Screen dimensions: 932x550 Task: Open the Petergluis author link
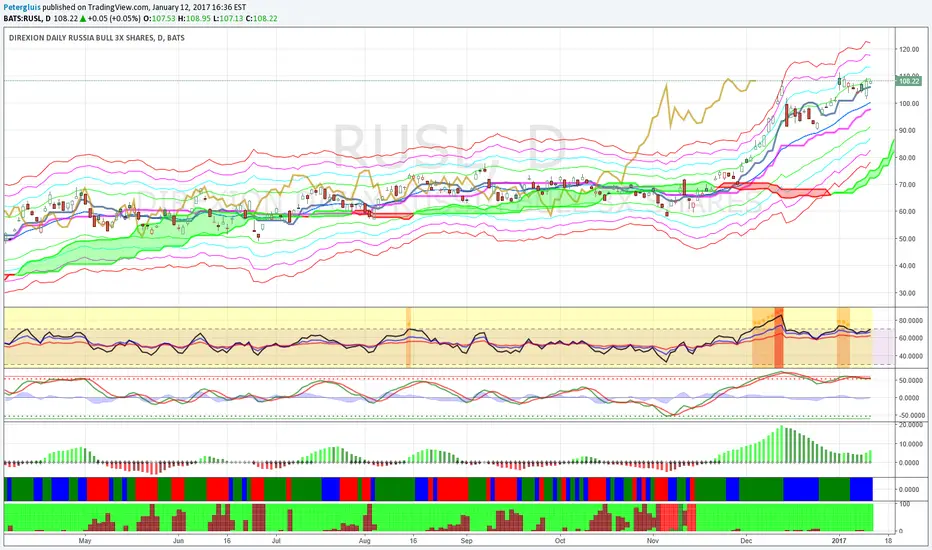(22, 7)
